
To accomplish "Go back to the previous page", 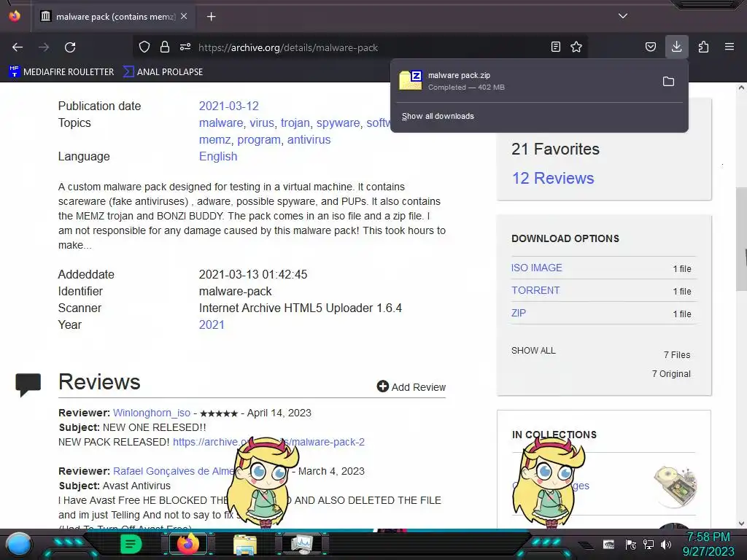I will click(x=18, y=47).
